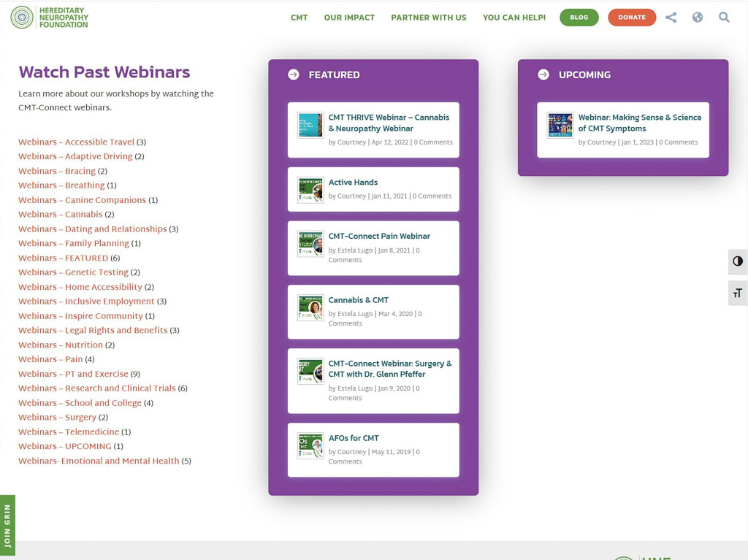Open the CMT menu
This screenshot has height=560, width=748.
coord(299,18)
